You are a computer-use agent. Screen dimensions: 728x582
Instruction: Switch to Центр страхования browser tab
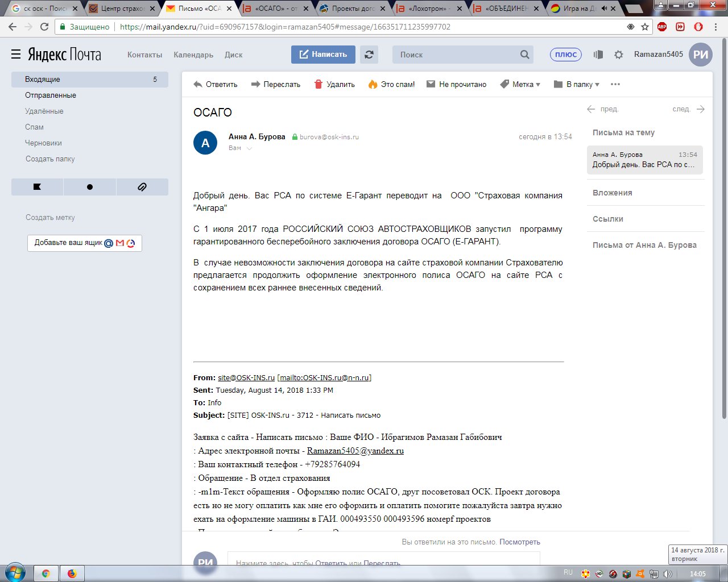tap(122, 9)
